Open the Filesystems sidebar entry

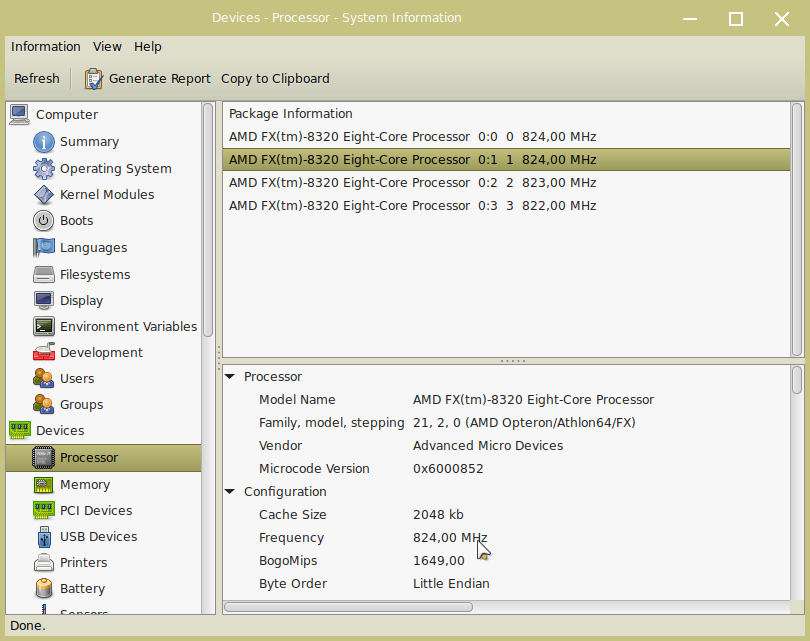pyautogui.click(x=103, y=274)
